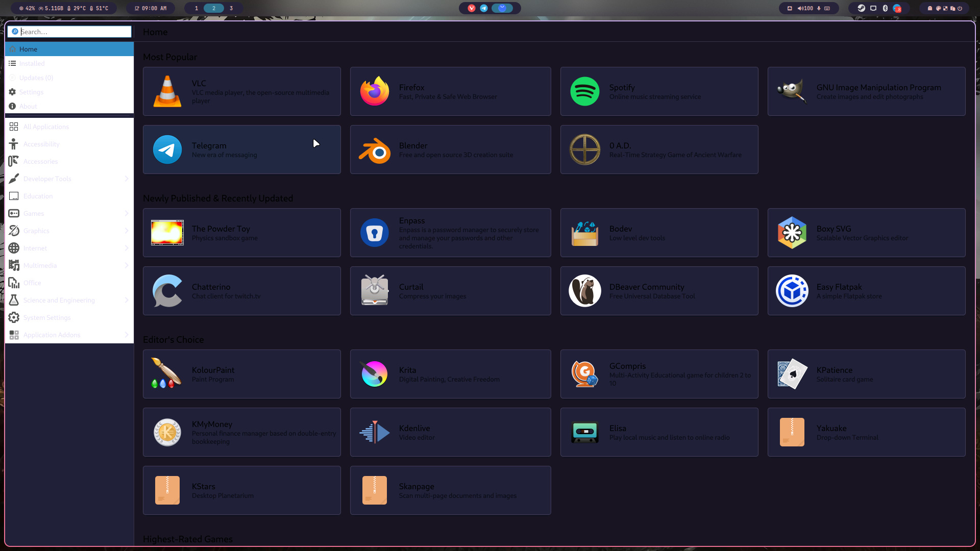This screenshot has height=551, width=980.
Task: Go to Updates (0) in sidebar
Action: 36,78
